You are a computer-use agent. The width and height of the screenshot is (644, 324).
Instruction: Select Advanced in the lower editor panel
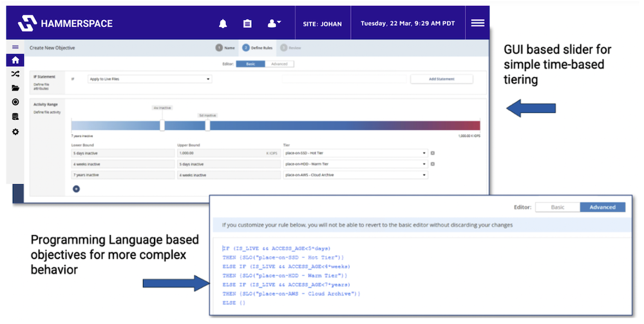point(603,207)
